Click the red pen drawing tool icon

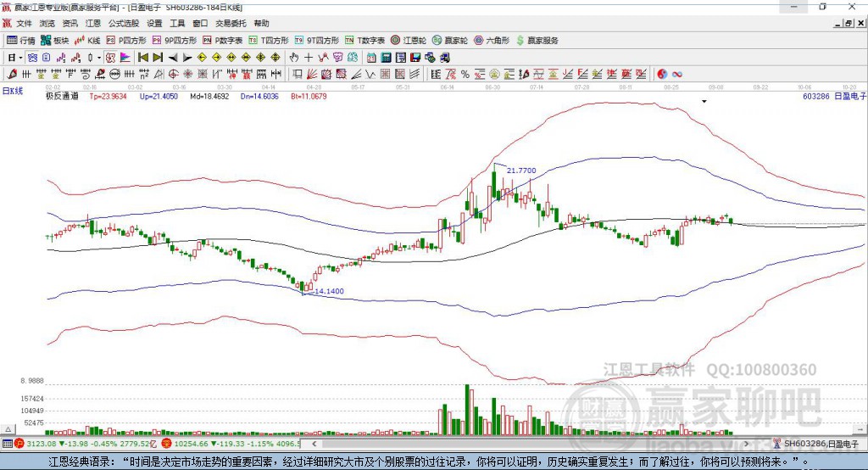coord(12,75)
